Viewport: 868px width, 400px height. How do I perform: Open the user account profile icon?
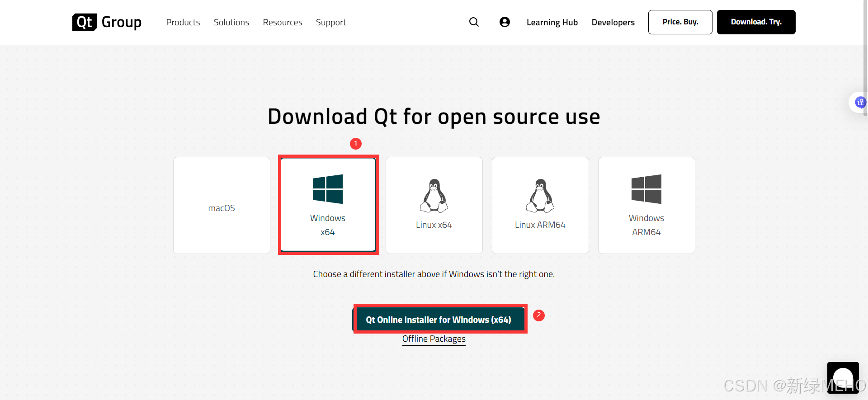click(x=505, y=22)
